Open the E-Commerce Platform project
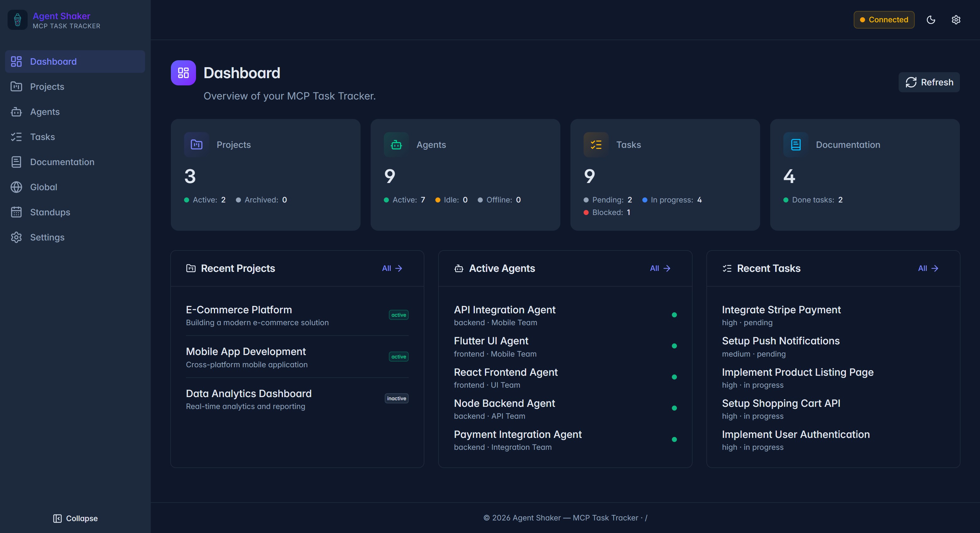This screenshot has height=533, width=980. tap(297, 315)
